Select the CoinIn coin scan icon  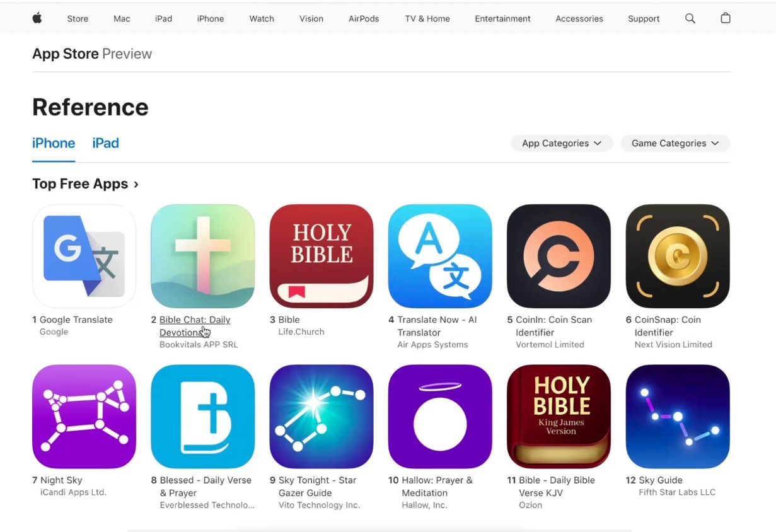click(559, 256)
